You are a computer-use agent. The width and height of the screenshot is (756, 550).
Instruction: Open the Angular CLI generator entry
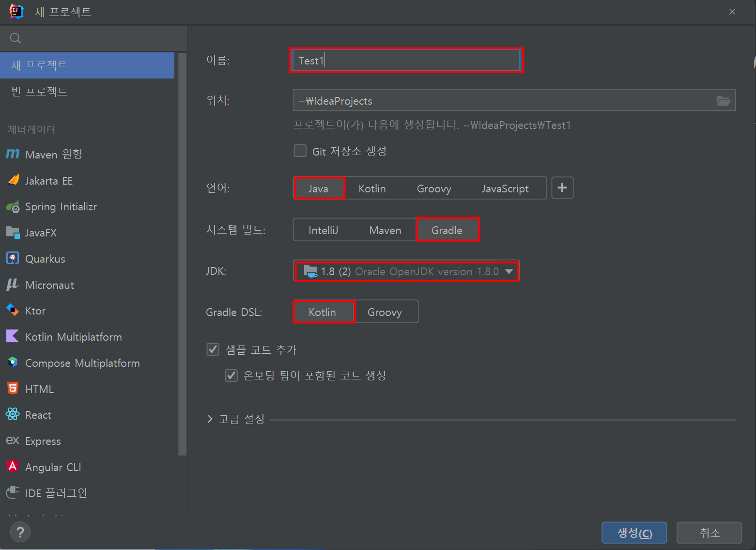click(87, 467)
